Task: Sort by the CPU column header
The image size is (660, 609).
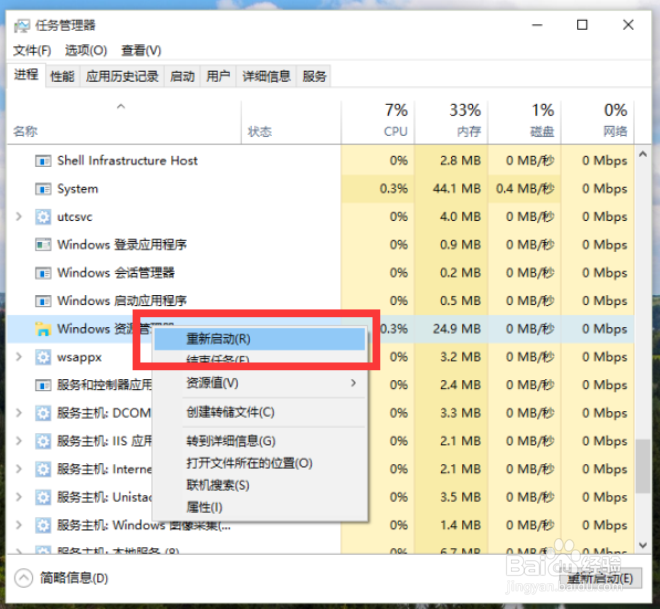Action: (x=378, y=122)
